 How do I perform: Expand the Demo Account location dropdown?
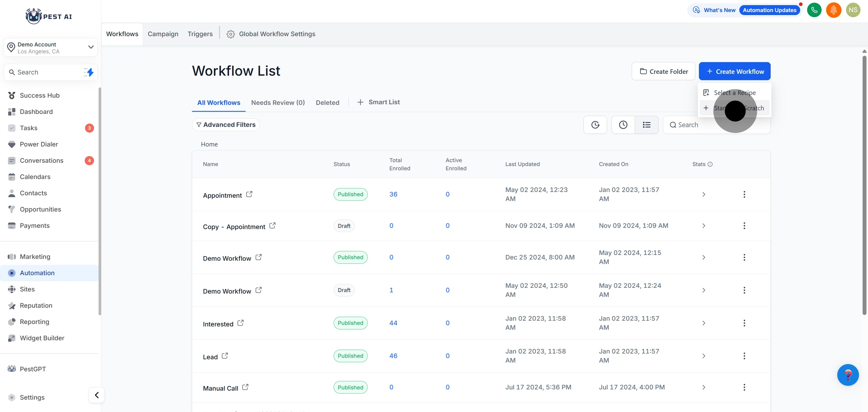coord(91,47)
